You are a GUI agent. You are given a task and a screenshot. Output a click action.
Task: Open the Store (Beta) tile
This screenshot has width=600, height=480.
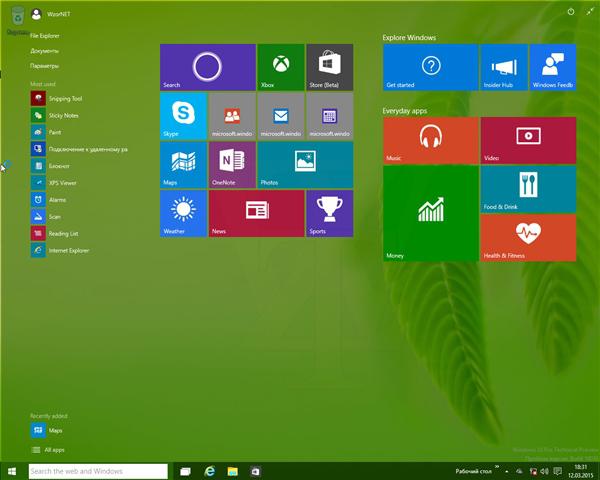click(x=329, y=67)
